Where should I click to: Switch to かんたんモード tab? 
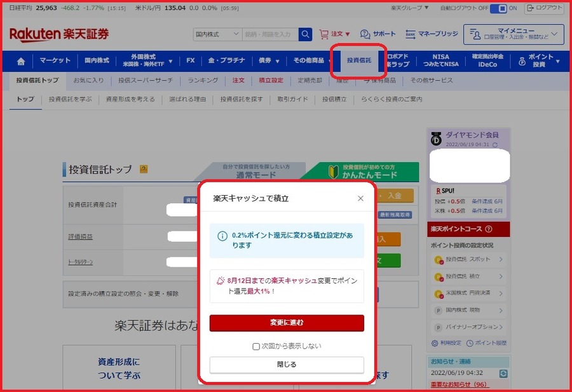click(x=365, y=172)
